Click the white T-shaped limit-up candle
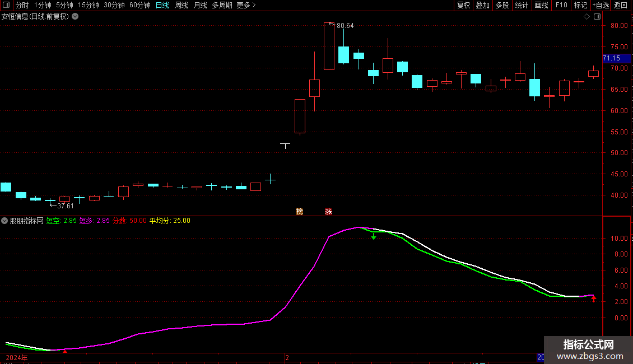 (x=285, y=145)
